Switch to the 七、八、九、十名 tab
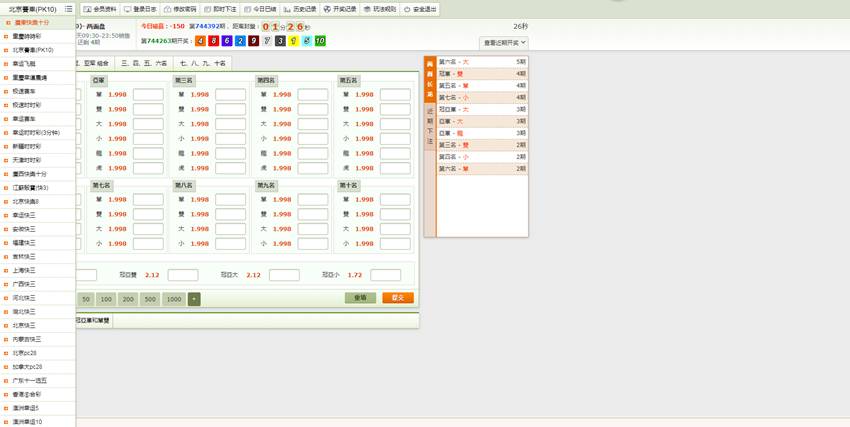 tap(203, 63)
